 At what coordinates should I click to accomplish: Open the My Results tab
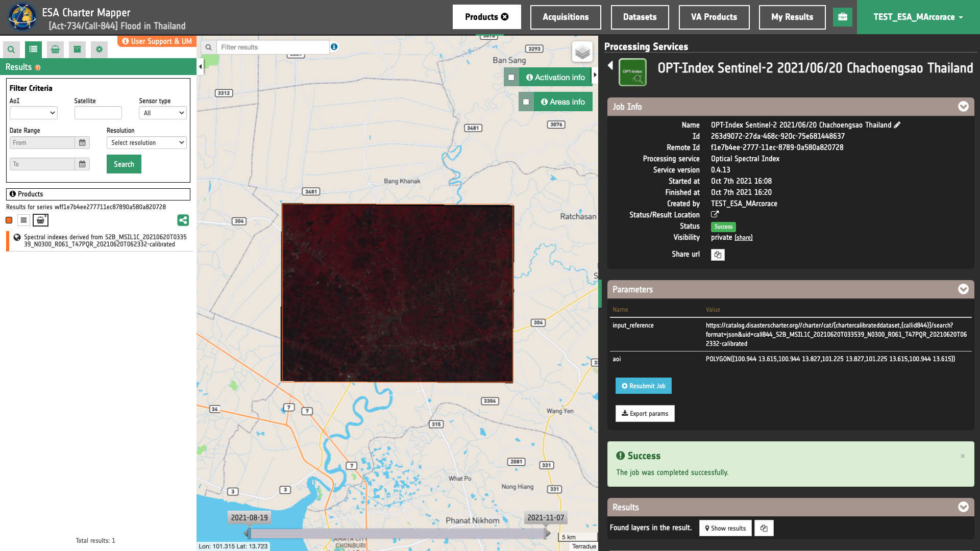click(792, 17)
